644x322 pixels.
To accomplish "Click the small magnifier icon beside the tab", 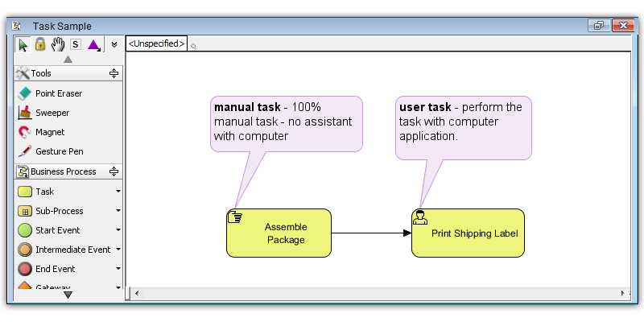I will tap(193, 47).
